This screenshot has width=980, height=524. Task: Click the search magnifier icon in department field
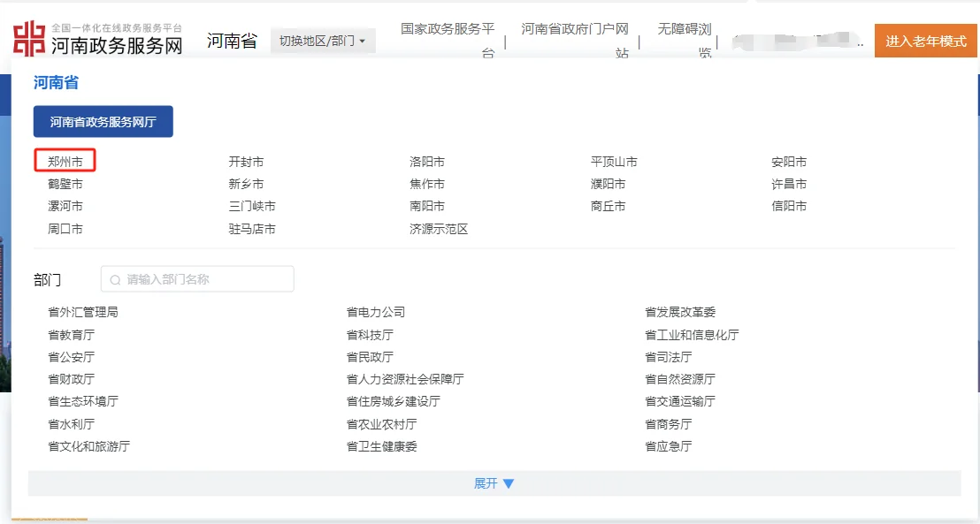coord(115,280)
